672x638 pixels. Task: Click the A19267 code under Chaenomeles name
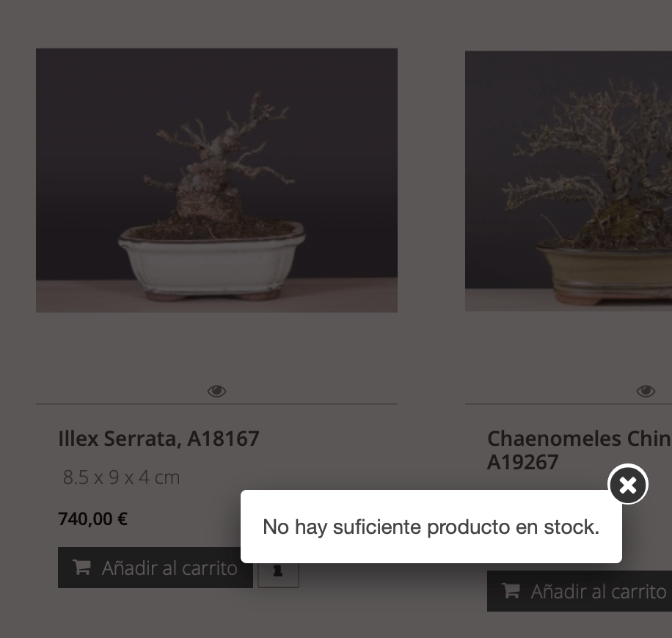(x=523, y=462)
